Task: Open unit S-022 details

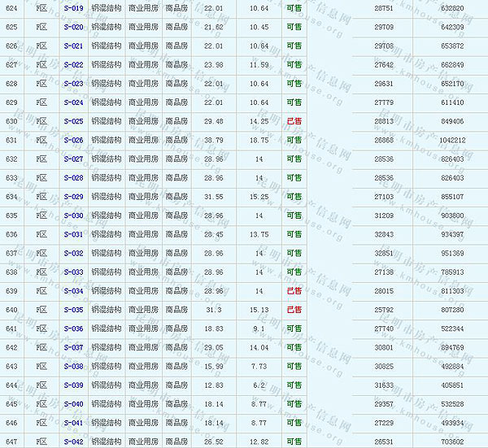Action: [x=73, y=65]
